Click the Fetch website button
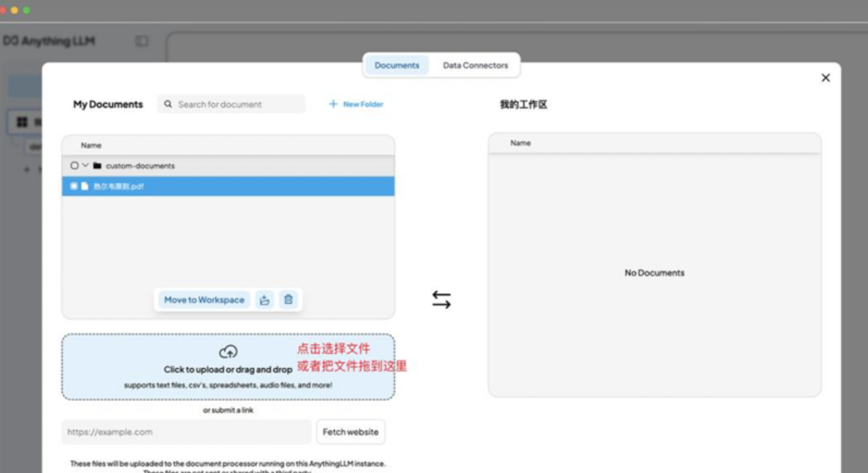This screenshot has width=868, height=473. (x=350, y=432)
